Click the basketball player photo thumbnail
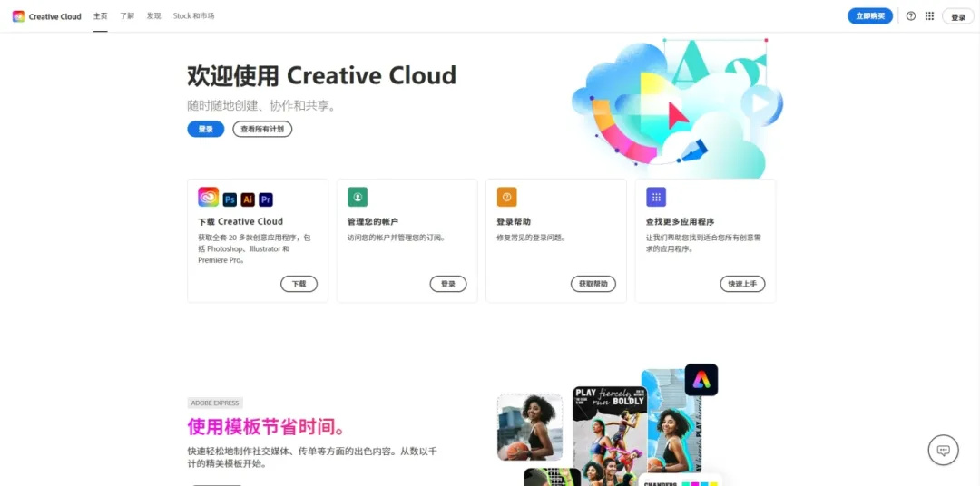Viewport: 980px width, 486px height. (530, 427)
